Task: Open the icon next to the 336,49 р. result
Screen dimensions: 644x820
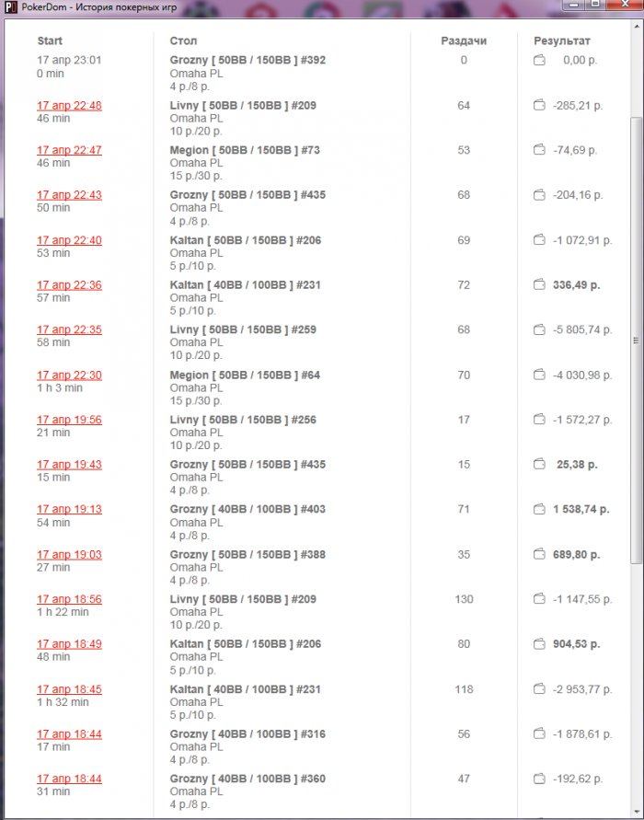Action: coord(540,285)
